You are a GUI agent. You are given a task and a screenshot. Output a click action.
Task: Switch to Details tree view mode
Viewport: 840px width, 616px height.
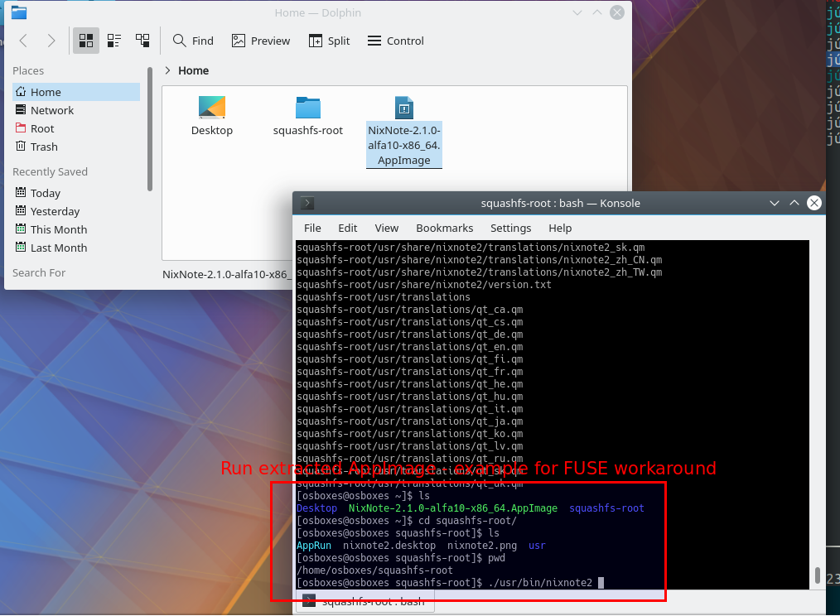tap(142, 41)
